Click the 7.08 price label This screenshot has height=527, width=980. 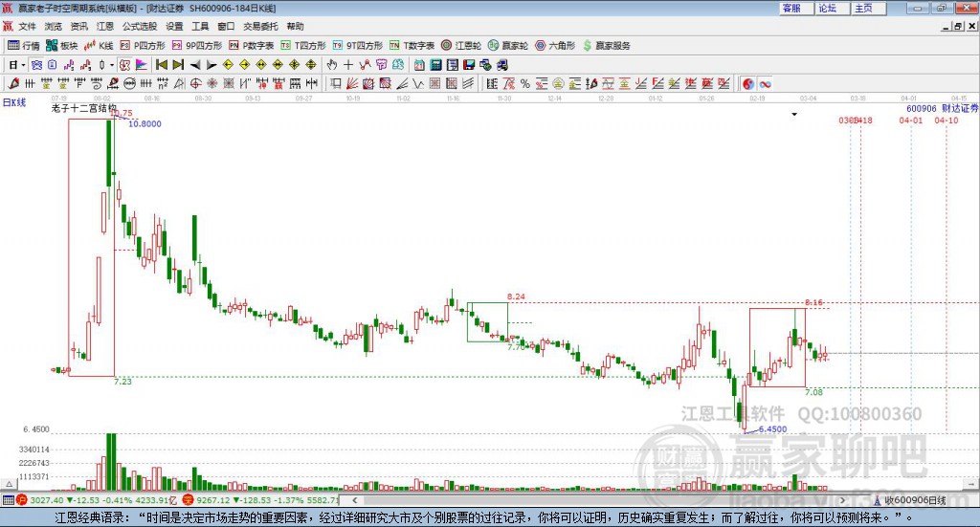click(813, 392)
